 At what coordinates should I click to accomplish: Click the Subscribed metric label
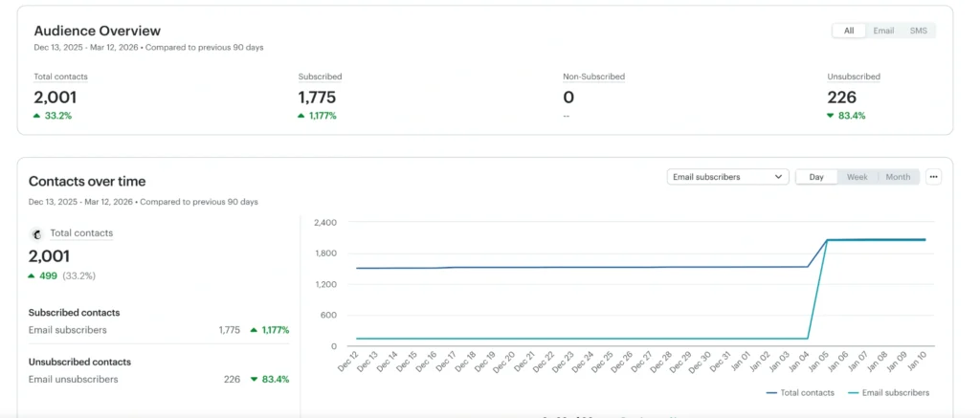(320, 77)
